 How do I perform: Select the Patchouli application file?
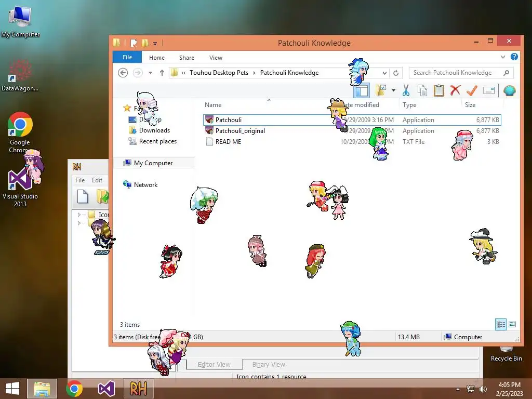[x=352, y=120]
